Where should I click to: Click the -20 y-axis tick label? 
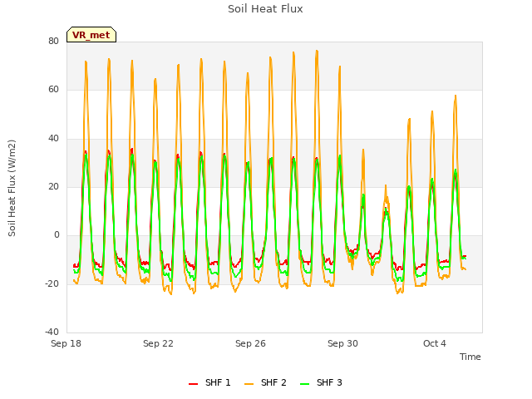tap(52, 283)
